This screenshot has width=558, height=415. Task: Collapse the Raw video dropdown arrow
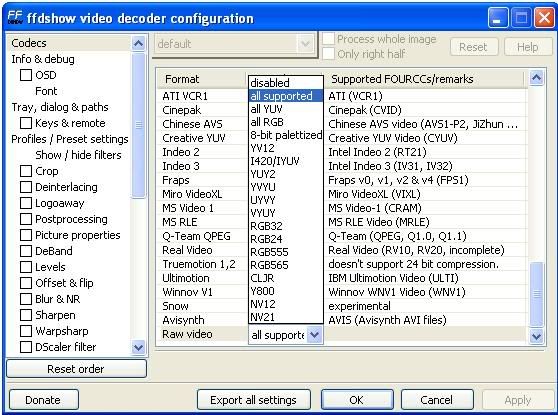(x=314, y=335)
